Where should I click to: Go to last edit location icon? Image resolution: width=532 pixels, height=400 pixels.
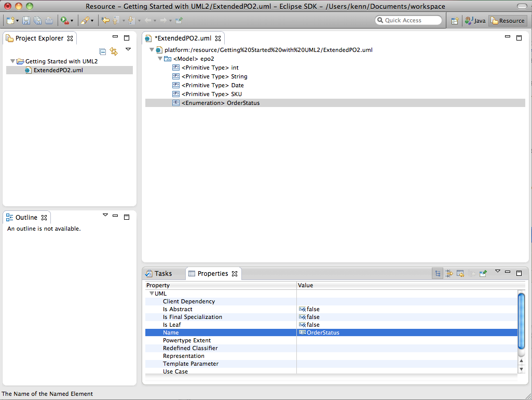point(105,20)
